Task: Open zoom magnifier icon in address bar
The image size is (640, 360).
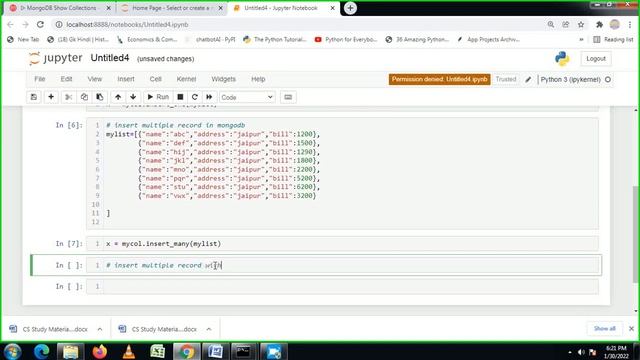Action: pos(551,24)
